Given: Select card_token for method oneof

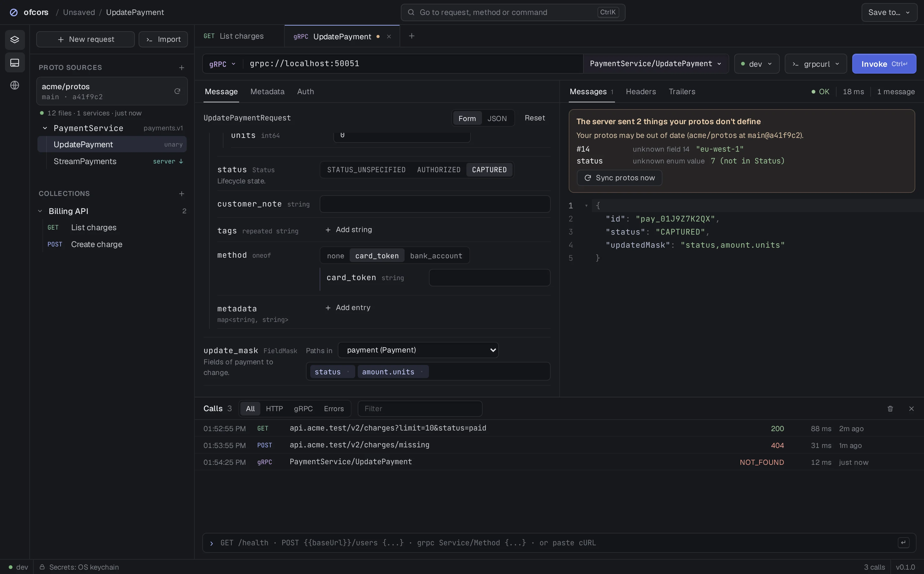Looking at the screenshot, I should pyautogui.click(x=377, y=256).
